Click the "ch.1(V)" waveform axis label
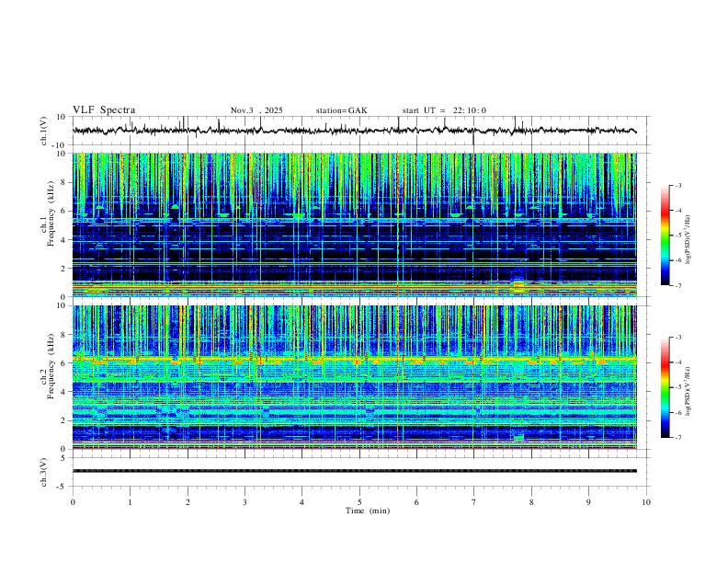The height and width of the screenshot is (563, 728). [x=44, y=131]
